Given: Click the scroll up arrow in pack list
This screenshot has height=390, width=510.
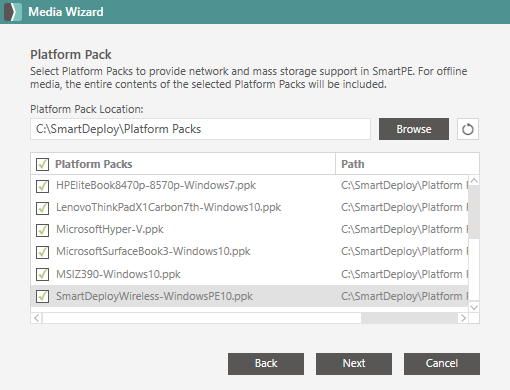Looking at the screenshot, I should (x=474, y=181).
